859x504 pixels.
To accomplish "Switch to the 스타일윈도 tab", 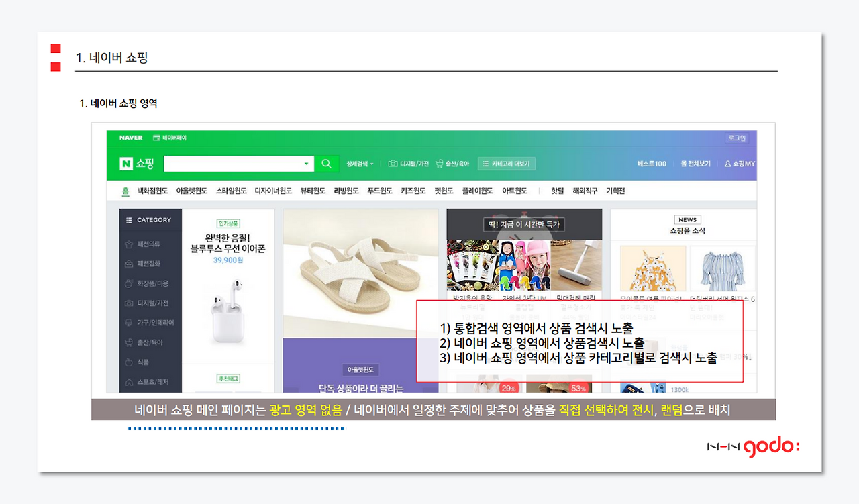I will pyautogui.click(x=232, y=191).
